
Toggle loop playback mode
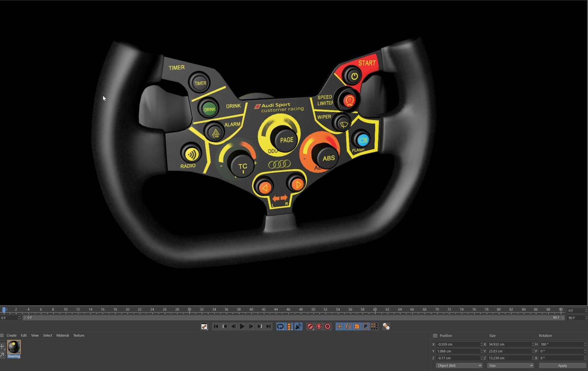pyautogui.click(x=280, y=326)
